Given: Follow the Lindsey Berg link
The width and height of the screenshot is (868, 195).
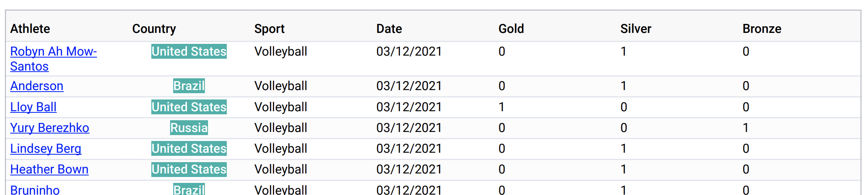Looking at the screenshot, I should click(x=46, y=148).
